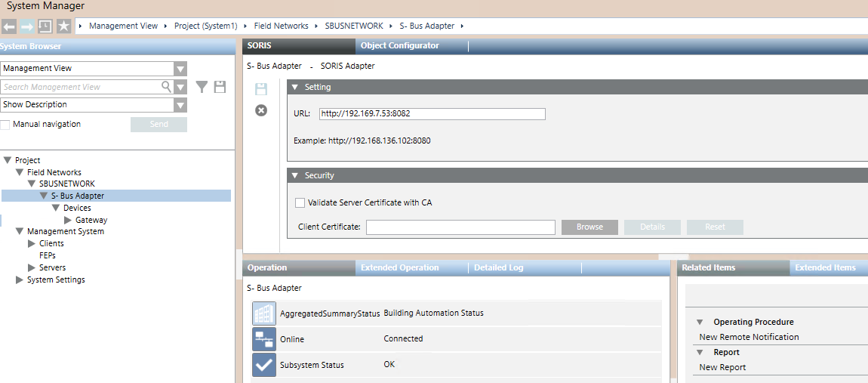Screen dimensions: 868x383
Task: Open the navigation history clock icon
Action: [x=45, y=26]
